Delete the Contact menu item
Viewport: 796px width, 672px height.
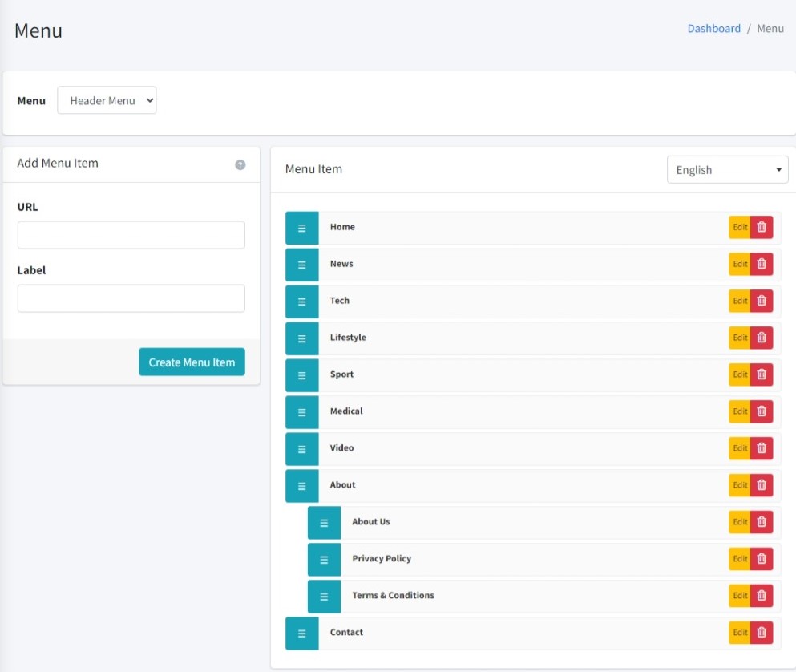(762, 633)
